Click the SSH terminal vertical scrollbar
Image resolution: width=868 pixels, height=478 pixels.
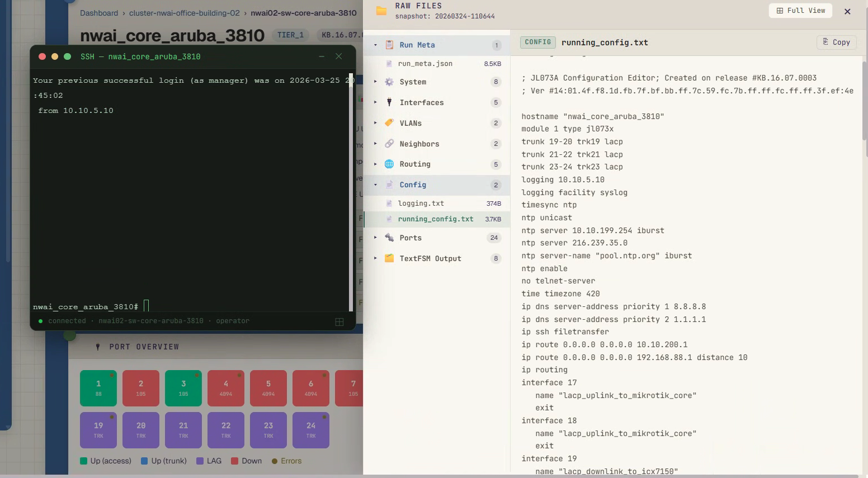click(351, 192)
